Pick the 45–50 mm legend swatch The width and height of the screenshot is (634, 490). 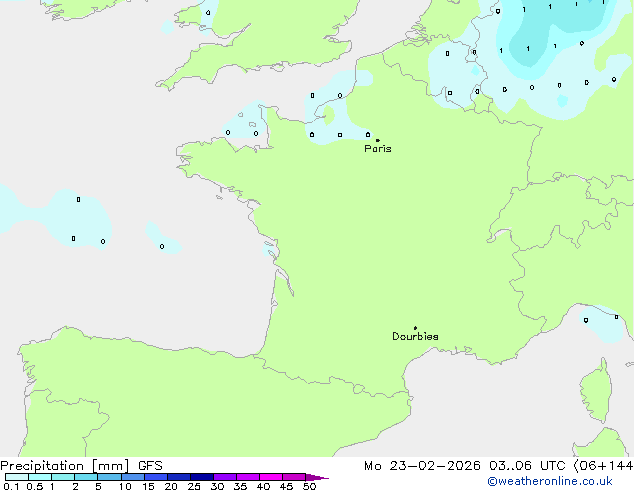click(x=294, y=477)
